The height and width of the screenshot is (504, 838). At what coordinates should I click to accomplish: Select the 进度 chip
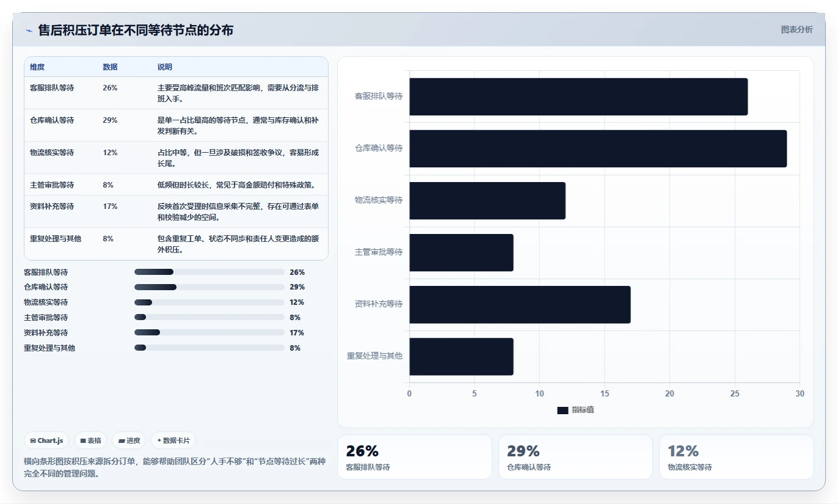pos(129,440)
